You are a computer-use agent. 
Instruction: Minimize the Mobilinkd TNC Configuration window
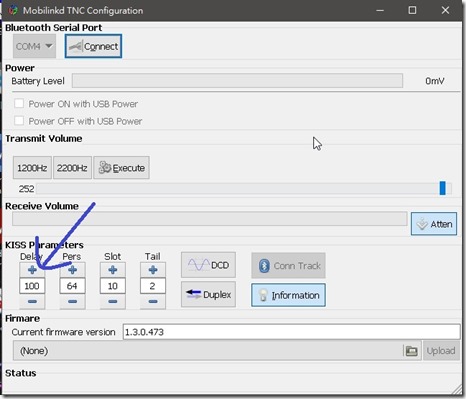tap(380, 10)
